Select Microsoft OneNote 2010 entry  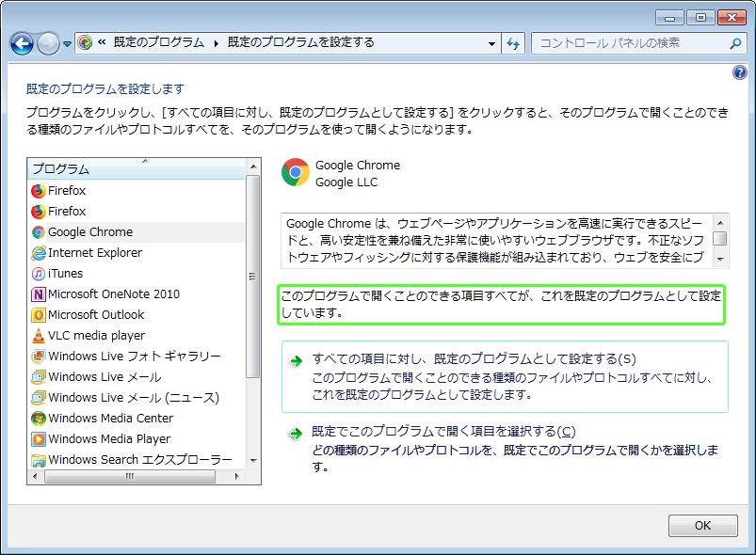(114, 293)
